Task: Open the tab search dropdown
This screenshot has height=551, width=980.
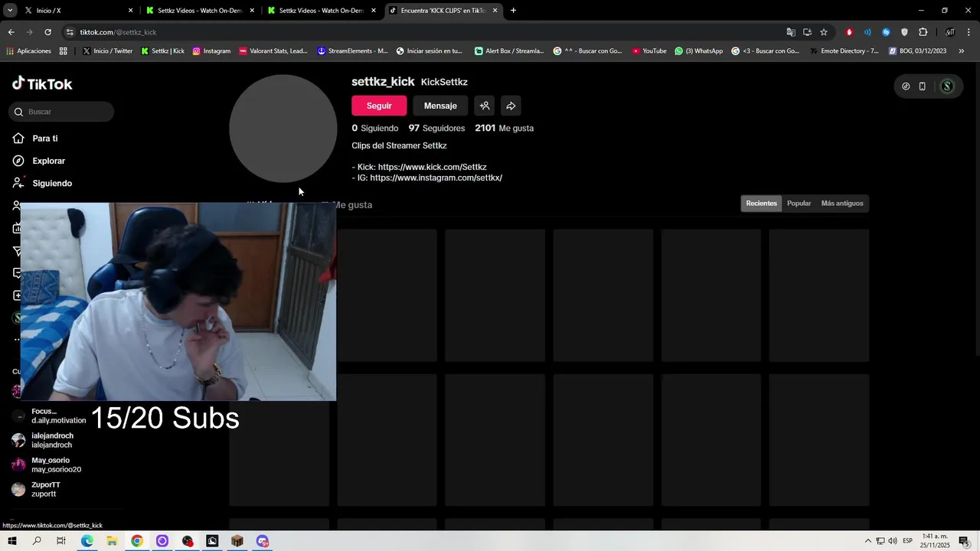Action: 10,11
